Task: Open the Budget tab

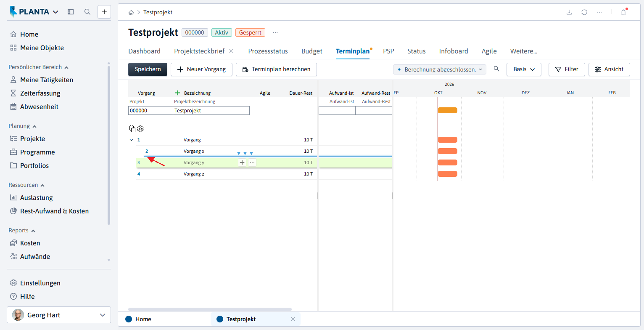Action: tap(312, 51)
